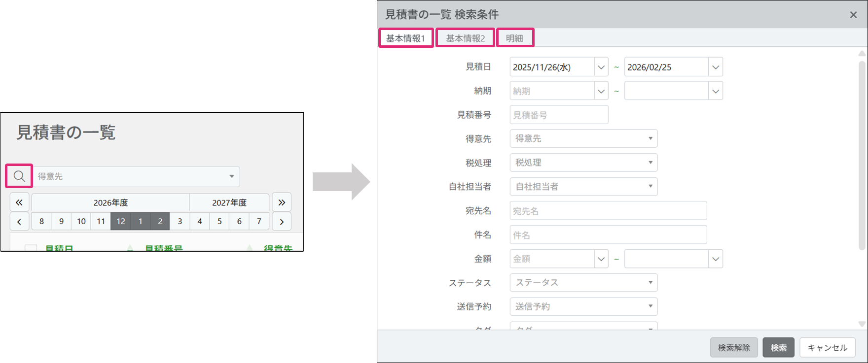Viewport: 868px width, 363px height.
Task: Switch to the 明細 tab
Action: click(x=514, y=38)
